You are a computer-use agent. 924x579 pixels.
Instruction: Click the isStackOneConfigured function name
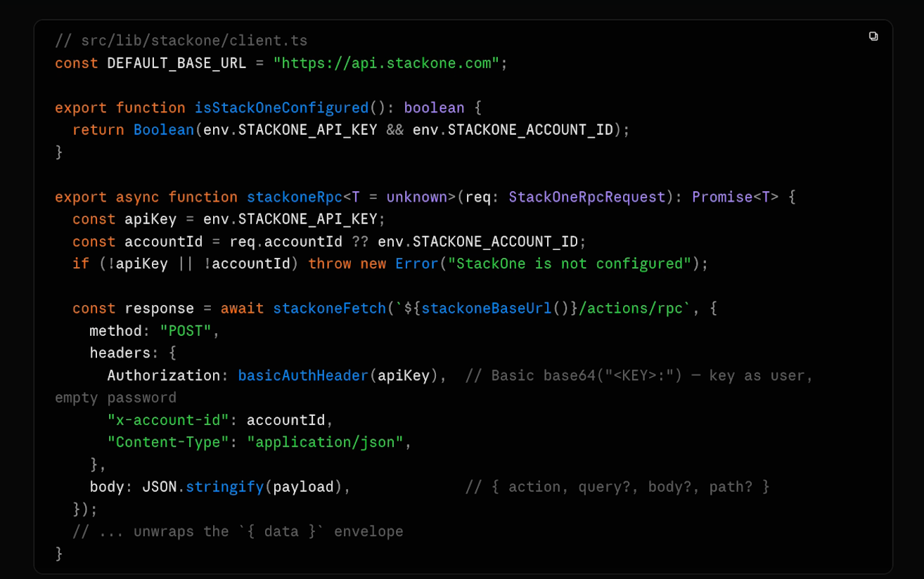pyautogui.click(x=281, y=108)
